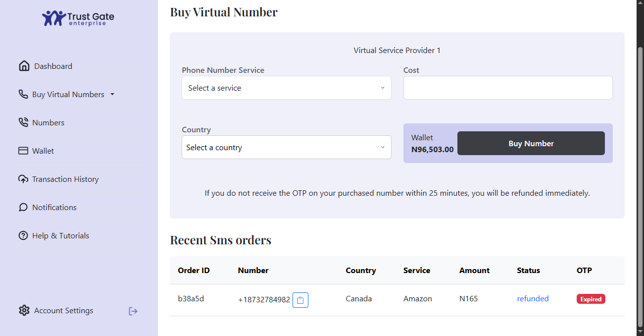
Task: Click the Notifications chat bubble icon
Action: coord(23,207)
